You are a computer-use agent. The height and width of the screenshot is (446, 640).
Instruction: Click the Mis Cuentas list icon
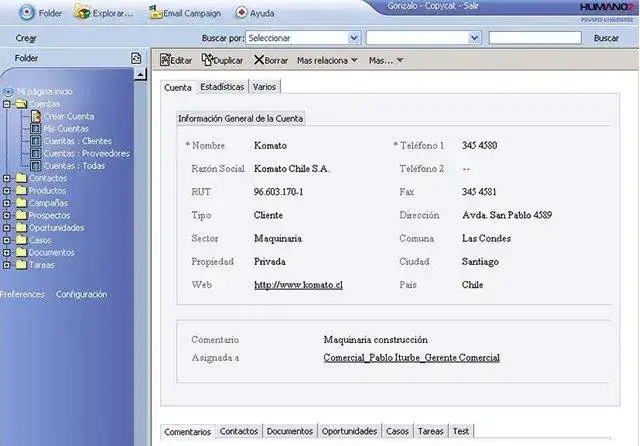point(36,129)
